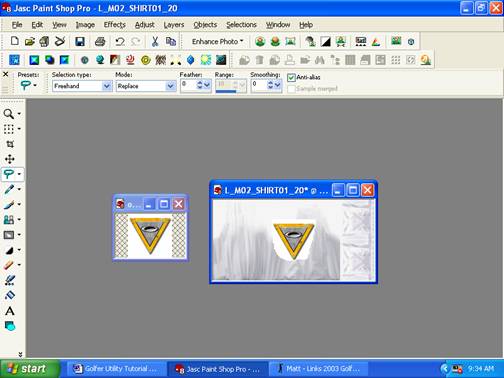
Task: Select the Freehand lasso tool in tool palette
Action: tap(9, 174)
